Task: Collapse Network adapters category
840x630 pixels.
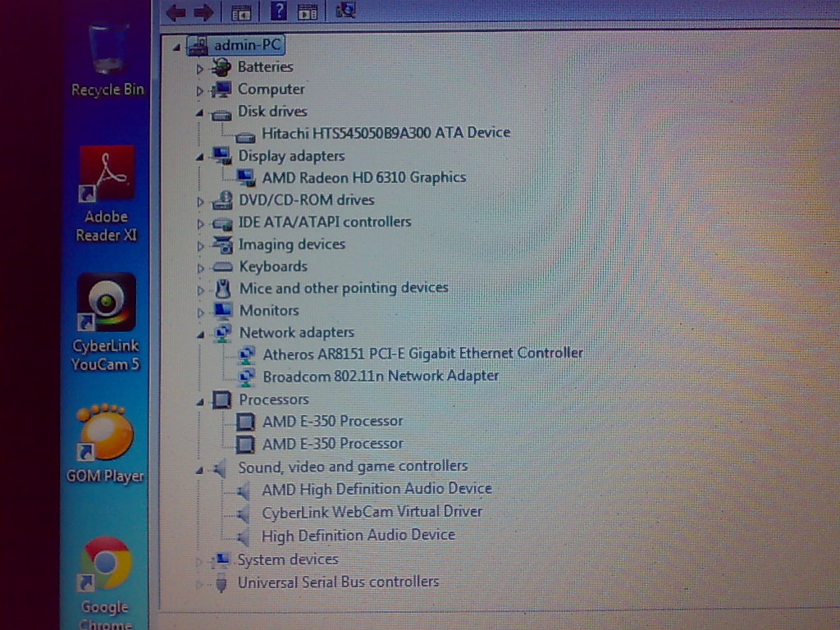Action: (199, 335)
